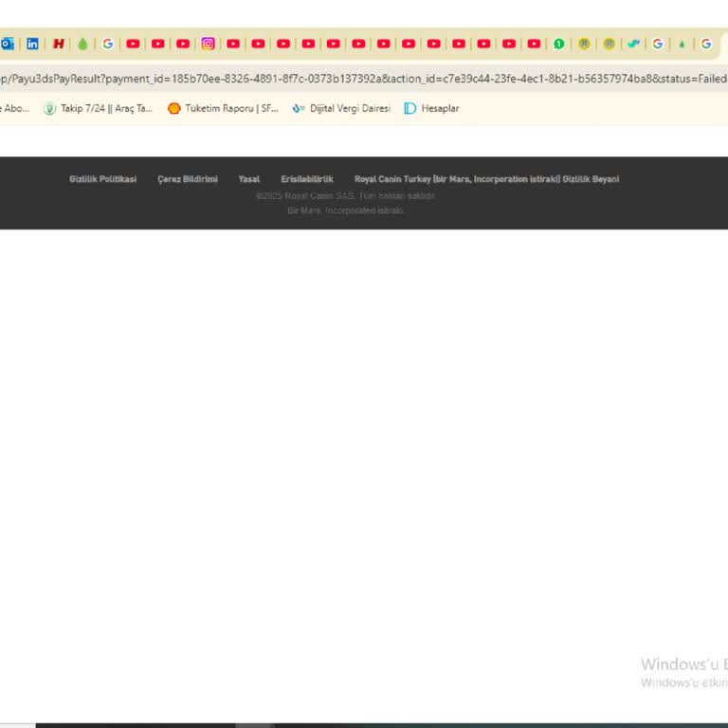
Task: Open Tüketim Raporu Shell bookmark
Action: (x=223, y=109)
